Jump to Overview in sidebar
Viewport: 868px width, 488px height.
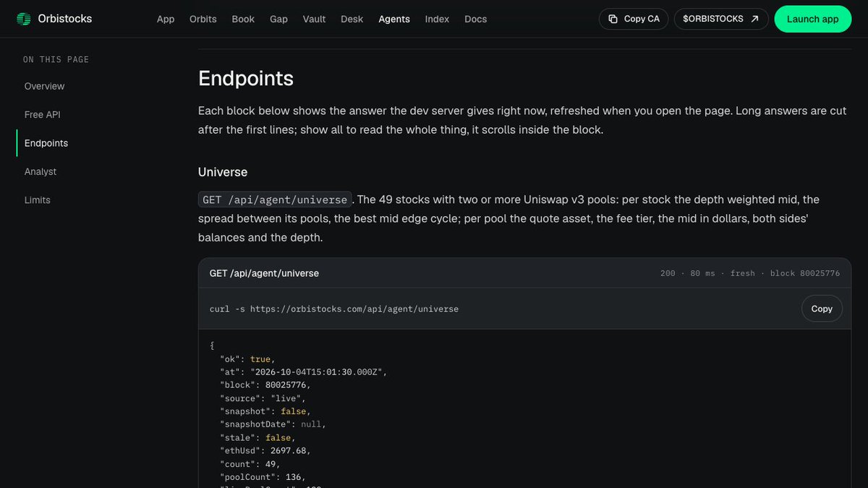[44, 86]
